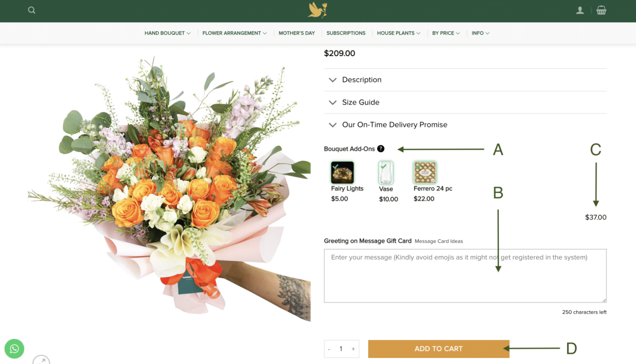Click into the greeting message text area

465,276
